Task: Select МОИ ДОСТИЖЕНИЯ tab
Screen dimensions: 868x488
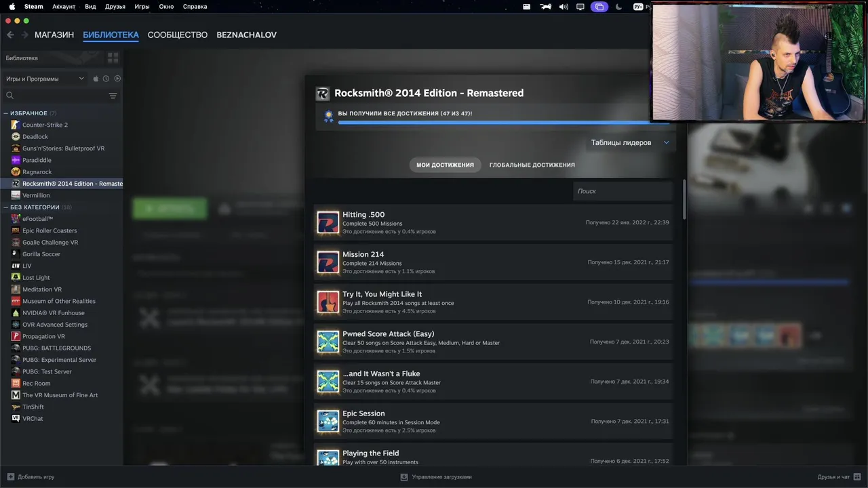Action: tap(445, 165)
